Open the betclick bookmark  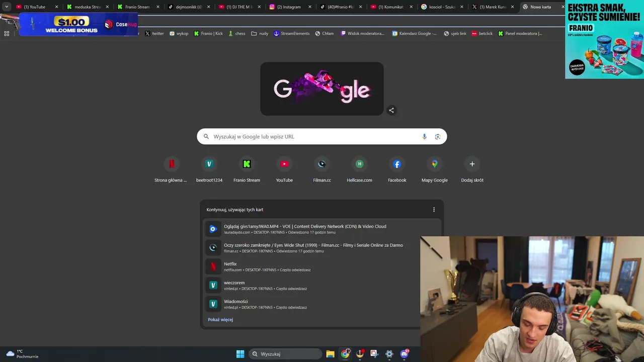pos(482,34)
